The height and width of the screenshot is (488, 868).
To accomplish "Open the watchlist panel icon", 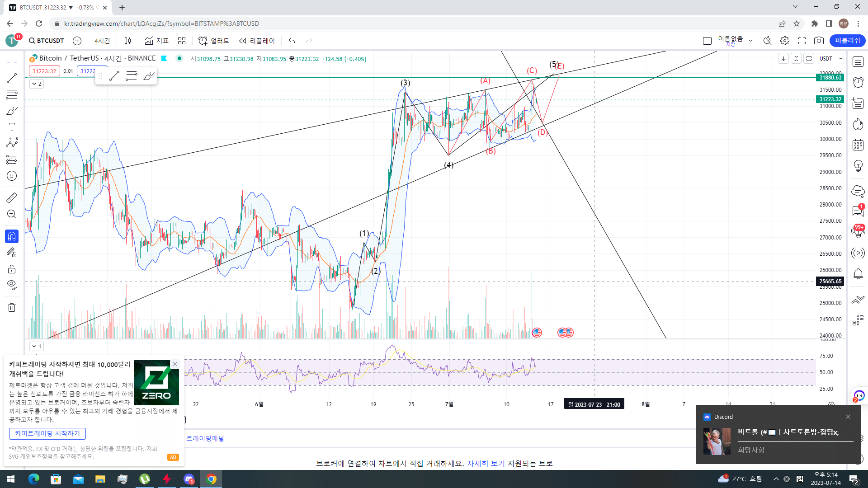I will 858,61.
